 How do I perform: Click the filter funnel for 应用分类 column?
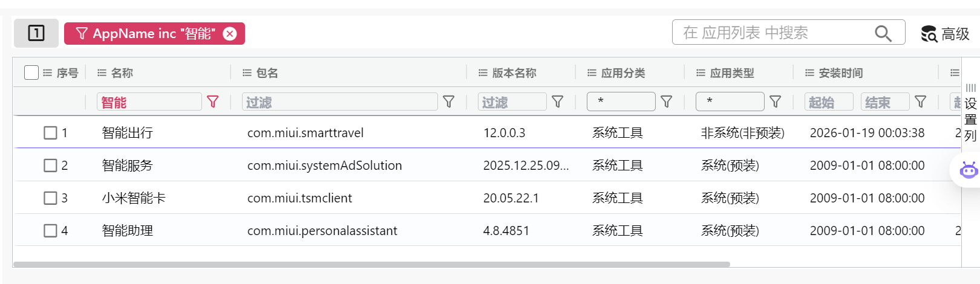pos(666,102)
